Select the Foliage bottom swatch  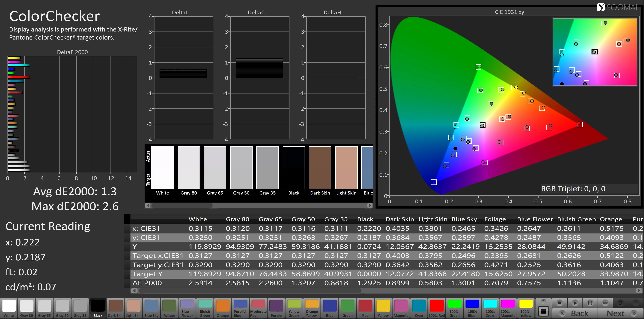(169, 308)
